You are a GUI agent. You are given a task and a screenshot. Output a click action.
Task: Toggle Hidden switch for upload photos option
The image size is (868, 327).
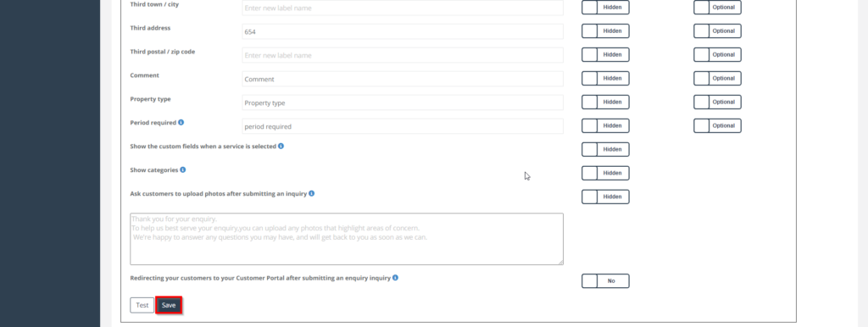tap(605, 197)
